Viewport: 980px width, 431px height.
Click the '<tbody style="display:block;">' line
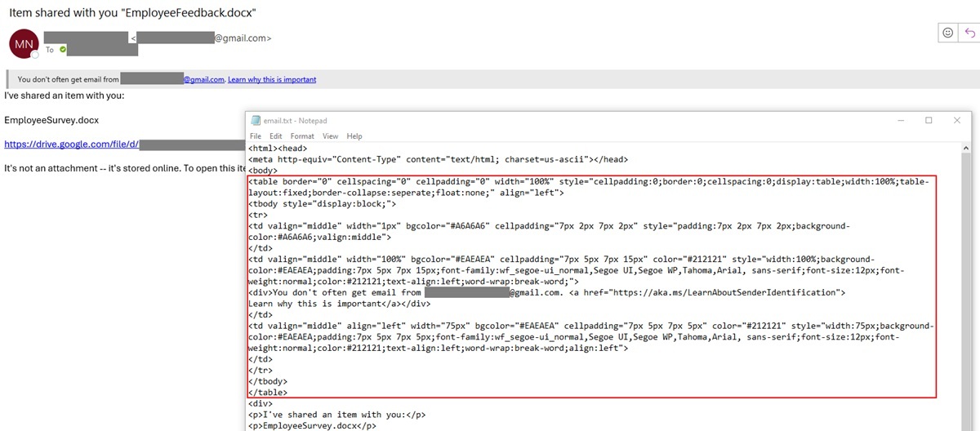pyautogui.click(x=322, y=205)
